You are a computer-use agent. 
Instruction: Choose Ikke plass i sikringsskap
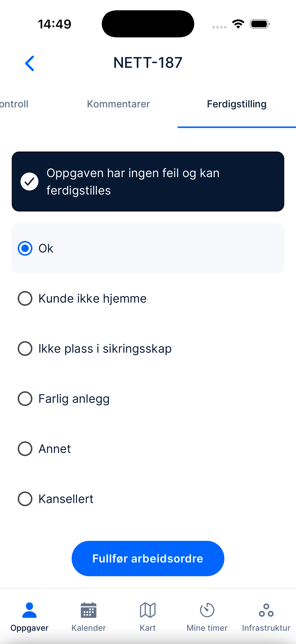[x=25, y=349]
